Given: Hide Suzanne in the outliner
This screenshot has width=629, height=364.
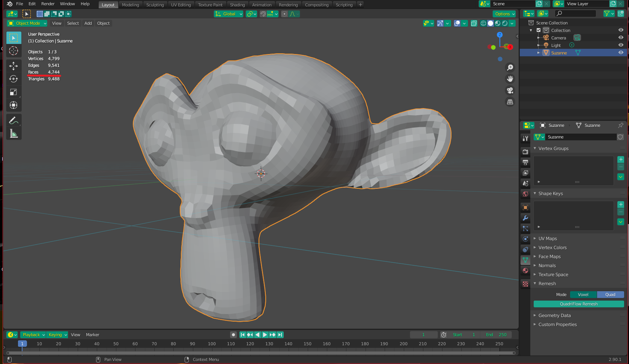Looking at the screenshot, I should (621, 53).
